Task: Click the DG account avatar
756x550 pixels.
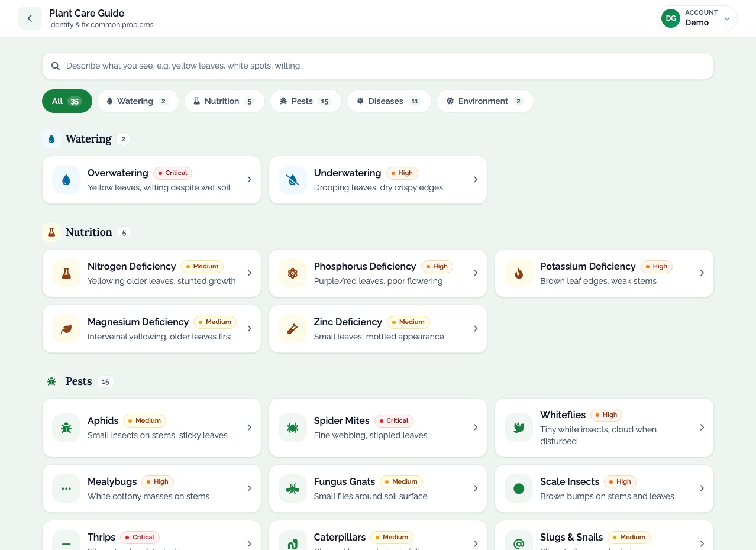Action: pos(671,18)
